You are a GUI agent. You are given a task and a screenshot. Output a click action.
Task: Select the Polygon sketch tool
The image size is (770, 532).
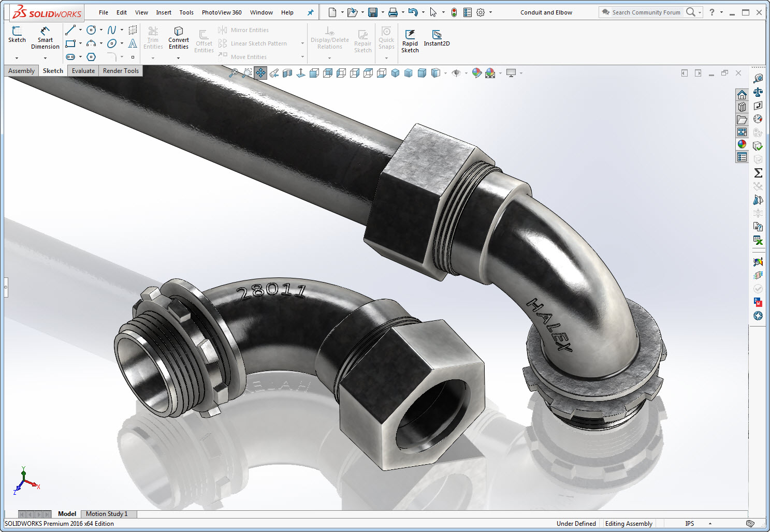[91, 57]
